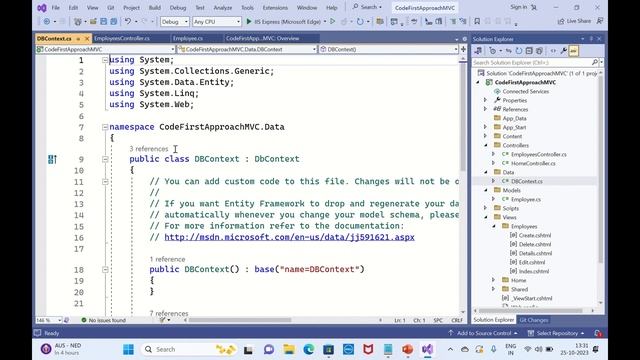Expand the Scripts folder in Solution Explorer

coord(485,208)
